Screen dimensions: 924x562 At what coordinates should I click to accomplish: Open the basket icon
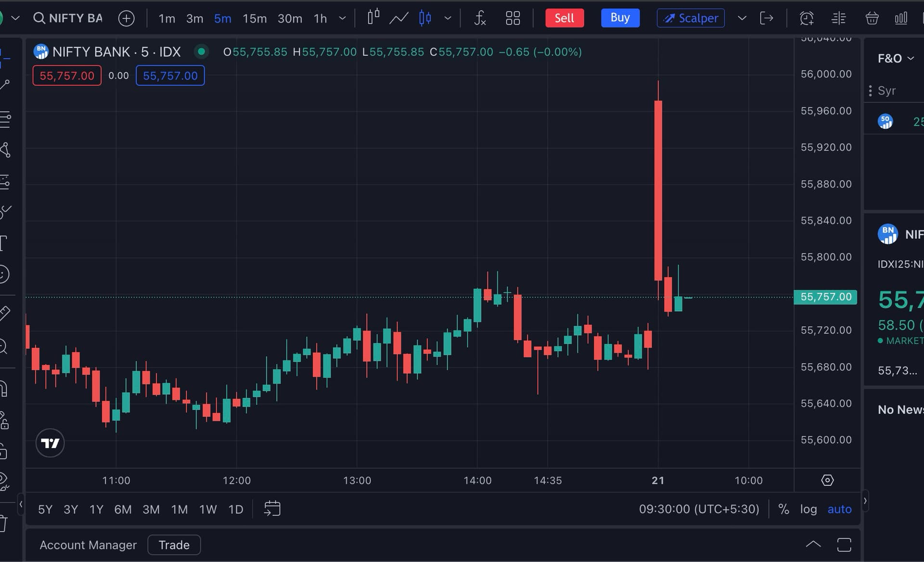pos(872,18)
